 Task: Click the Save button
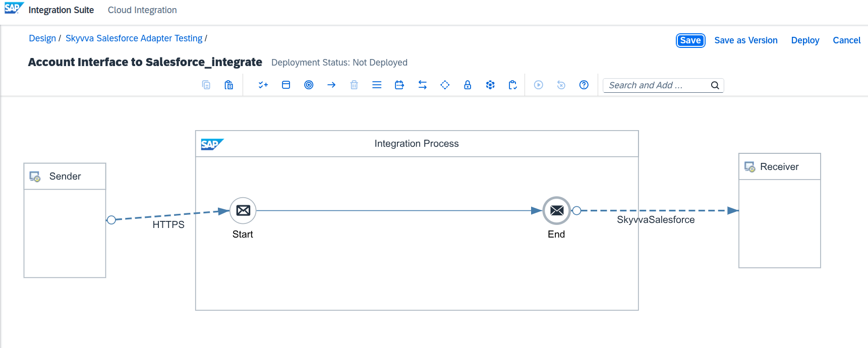tap(690, 40)
